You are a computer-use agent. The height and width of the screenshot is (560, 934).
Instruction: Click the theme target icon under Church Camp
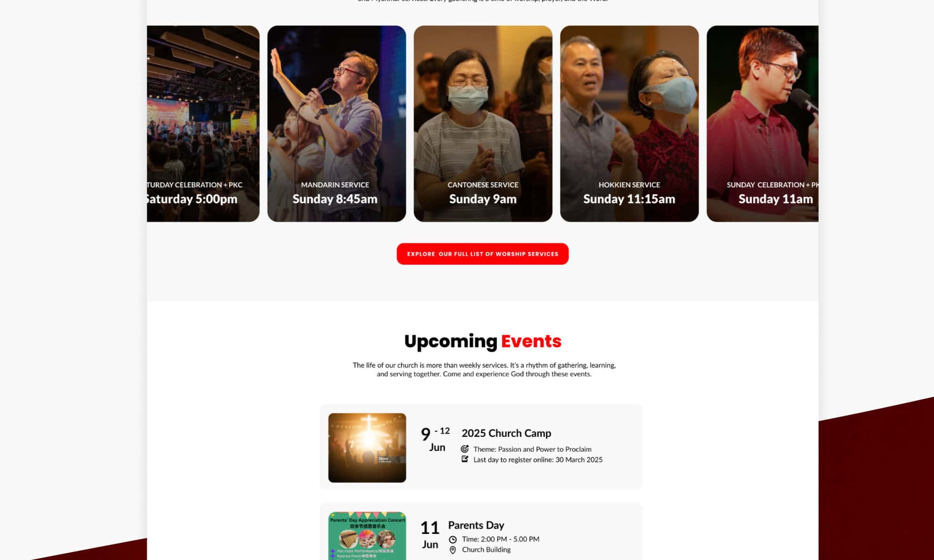(465, 449)
